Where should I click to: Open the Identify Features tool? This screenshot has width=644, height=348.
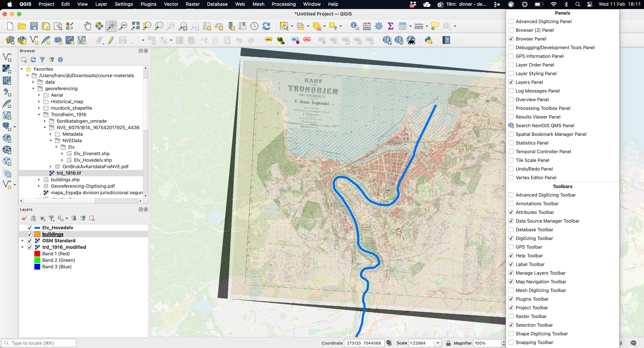(x=355, y=26)
